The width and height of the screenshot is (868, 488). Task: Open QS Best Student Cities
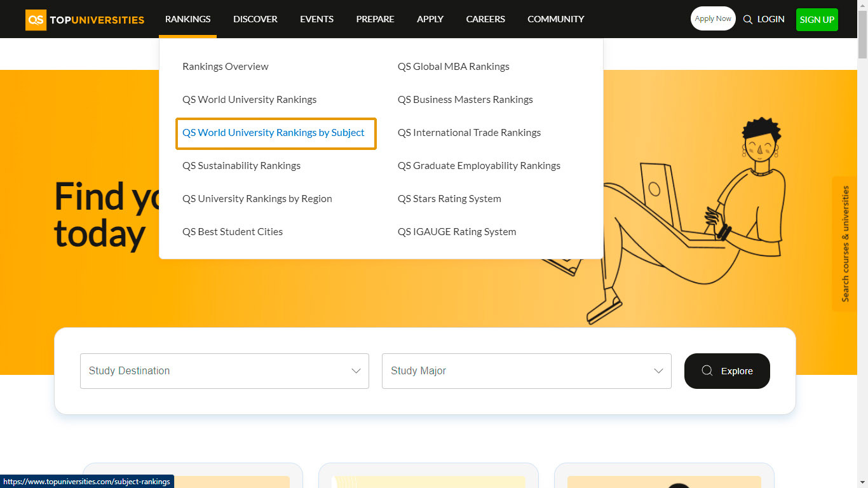(233, 232)
